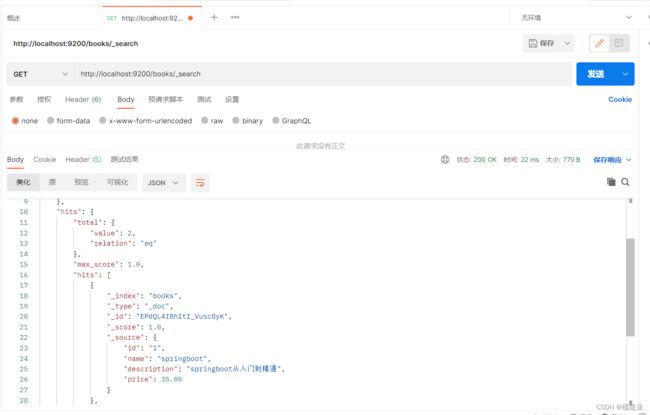Open the comment panel icon next to pencil
Screen dimensions: 650x415
(618, 43)
